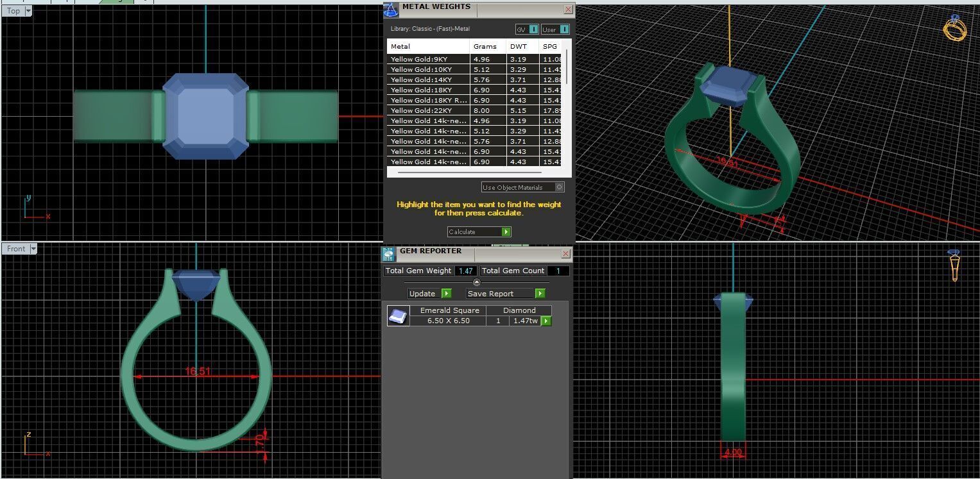Click the 4.00 width dimension in right viewport
Image resolution: width=980 pixels, height=479 pixels.
(733, 452)
